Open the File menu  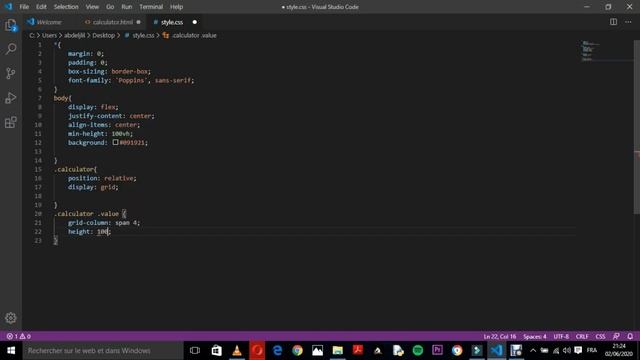[24, 7]
